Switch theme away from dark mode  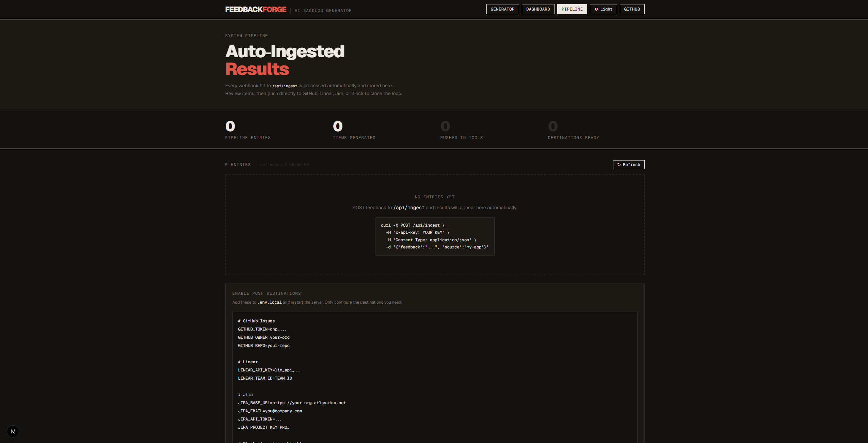[603, 9]
